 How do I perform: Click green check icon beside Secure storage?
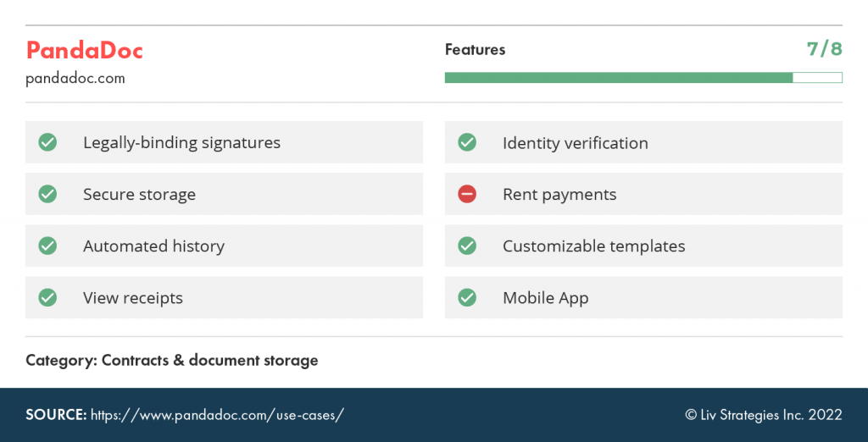(47, 194)
